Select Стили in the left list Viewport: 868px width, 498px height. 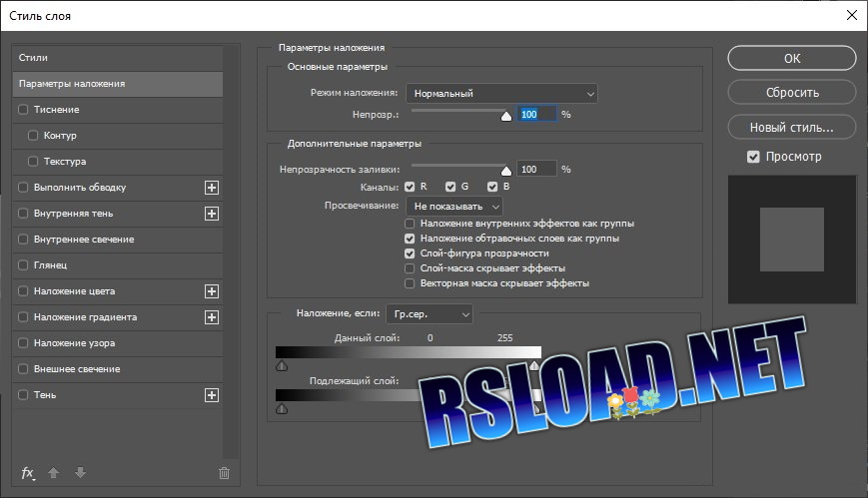pyautogui.click(x=117, y=58)
